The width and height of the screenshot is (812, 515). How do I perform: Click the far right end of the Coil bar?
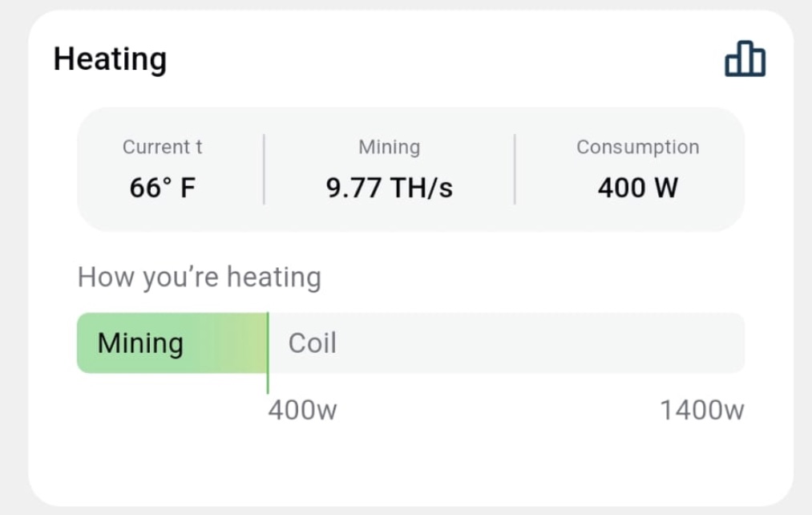(733, 343)
